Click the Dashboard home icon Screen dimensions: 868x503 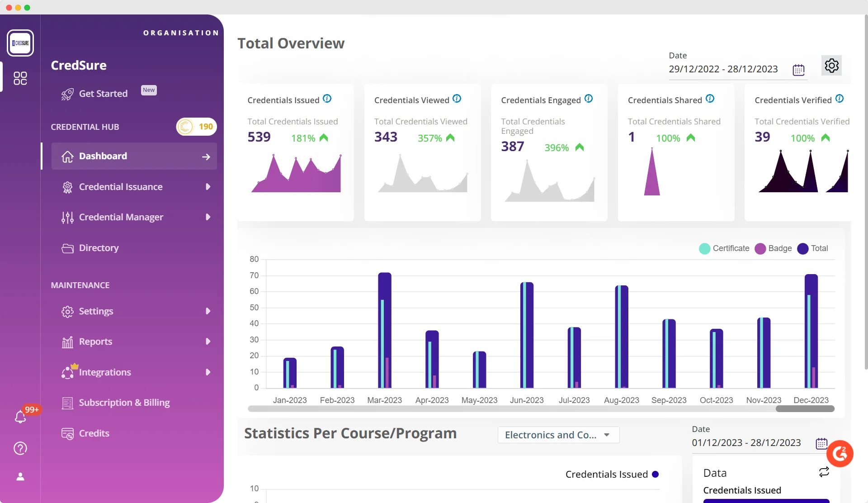pos(67,157)
